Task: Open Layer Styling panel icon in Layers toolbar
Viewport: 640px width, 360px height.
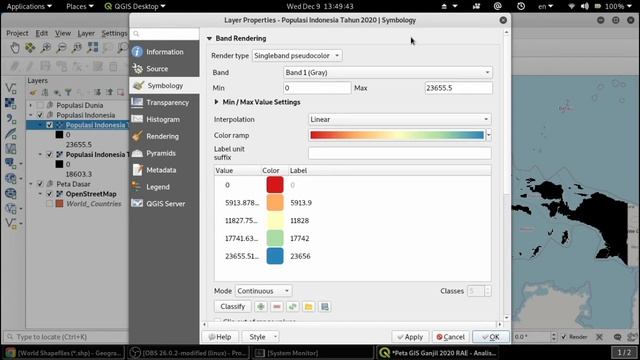Action: tap(33, 93)
